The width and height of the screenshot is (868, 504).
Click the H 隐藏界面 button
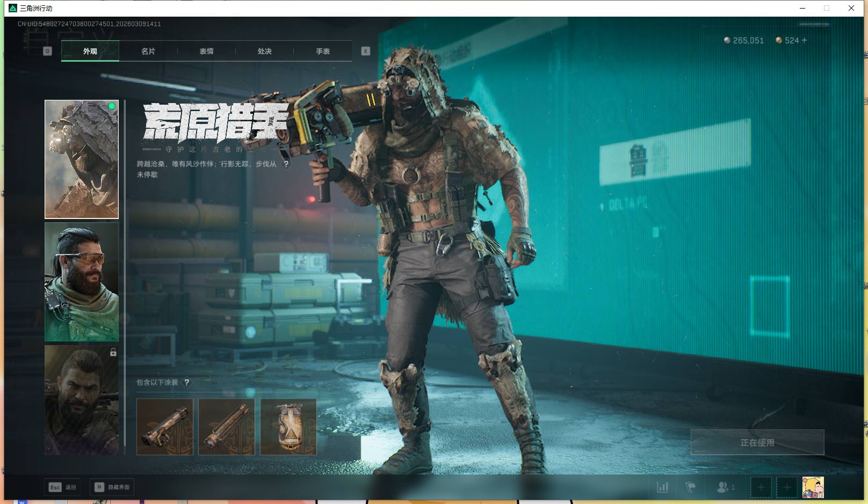pyautogui.click(x=112, y=487)
